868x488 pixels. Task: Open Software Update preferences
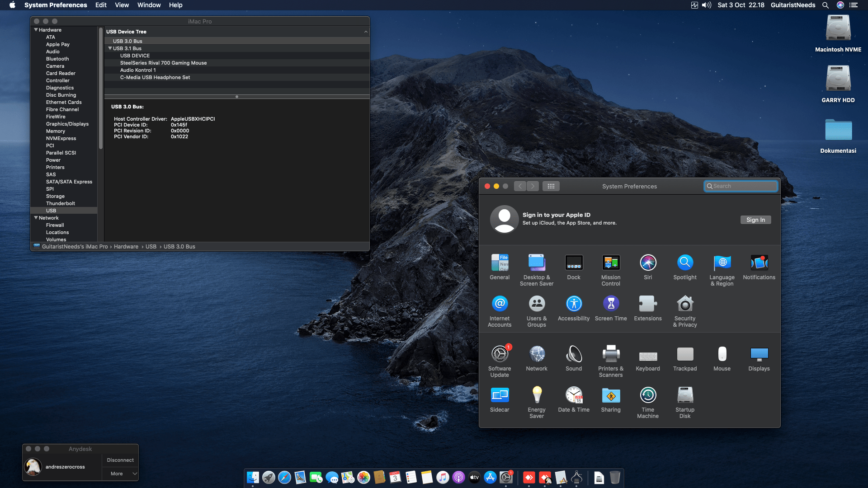click(x=500, y=361)
